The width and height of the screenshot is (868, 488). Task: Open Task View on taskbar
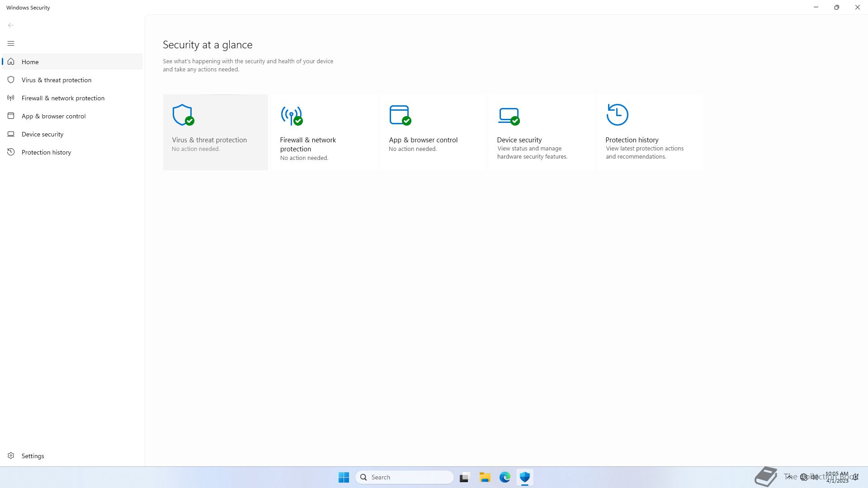point(465,477)
